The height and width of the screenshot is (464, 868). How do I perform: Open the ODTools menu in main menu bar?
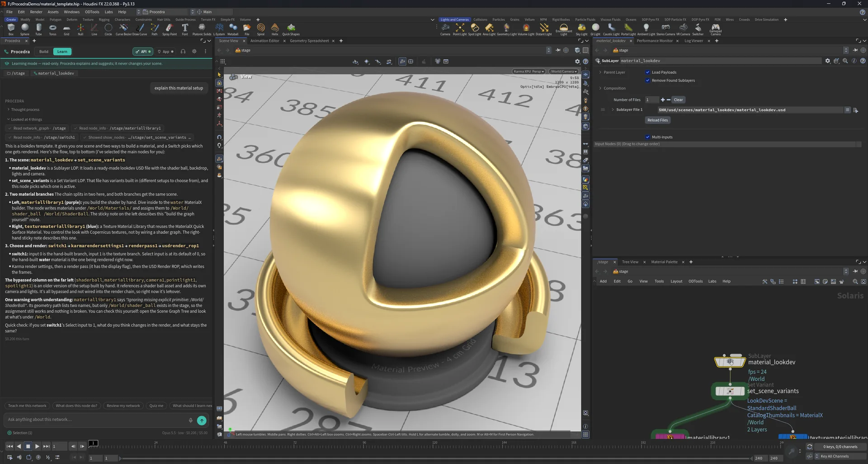(x=92, y=12)
